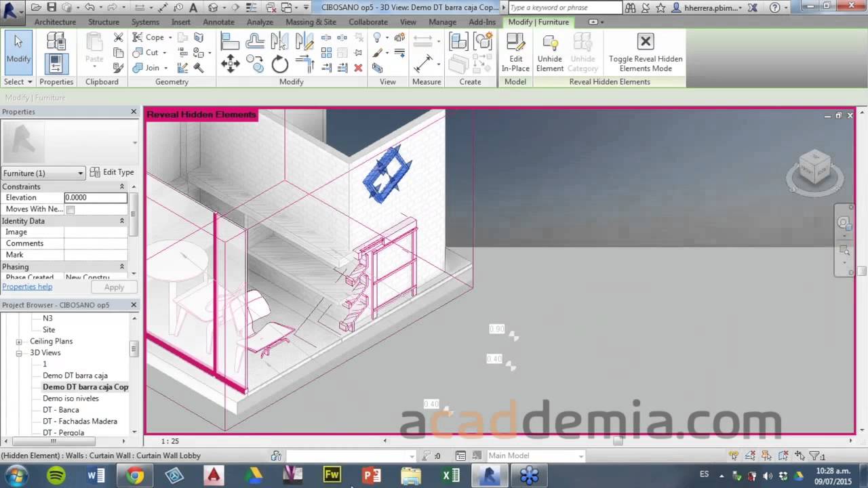868x488 pixels.
Task: Select the Align tool
Action: coord(230,42)
